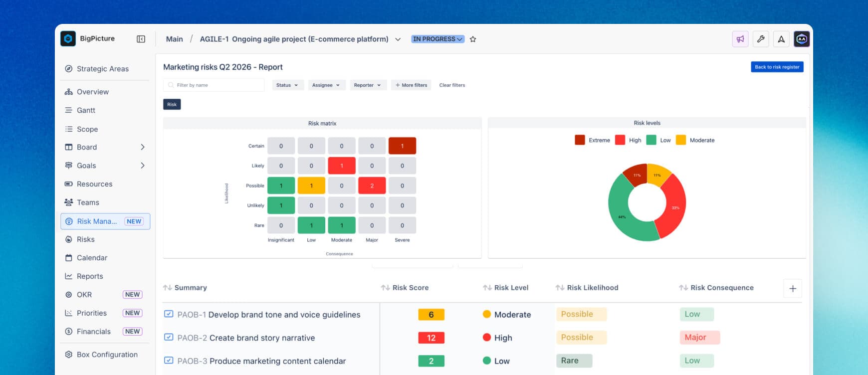The height and width of the screenshot is (375, 868).
Task: Click the OKR sidebar icon
Action: pos(69,295)
